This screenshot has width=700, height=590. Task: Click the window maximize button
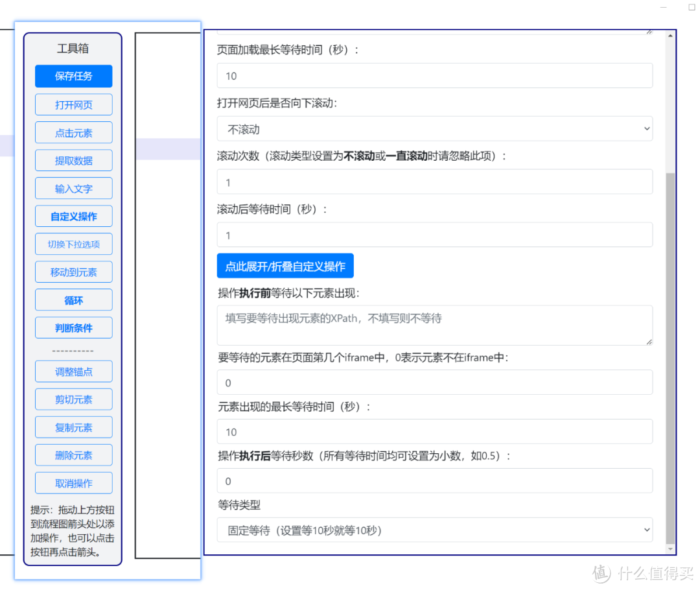tap(692, 6)
